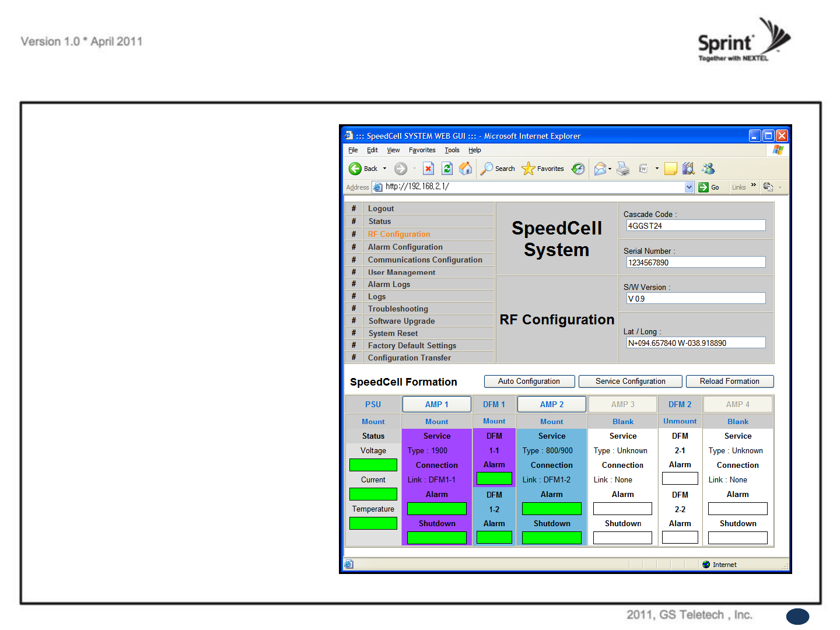Open Factory Default Settings
Screen dimensions: 840x630
click(x=412, y=346)
